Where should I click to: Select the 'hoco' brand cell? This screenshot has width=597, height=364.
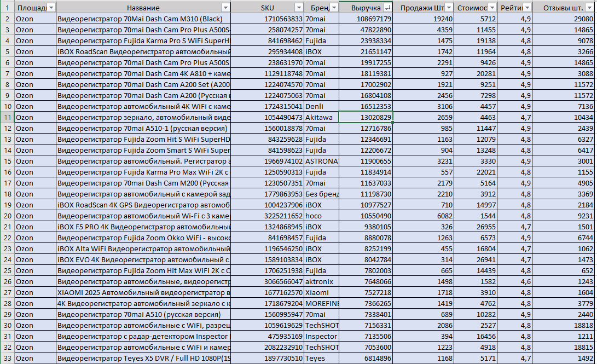tap(321, 216)
